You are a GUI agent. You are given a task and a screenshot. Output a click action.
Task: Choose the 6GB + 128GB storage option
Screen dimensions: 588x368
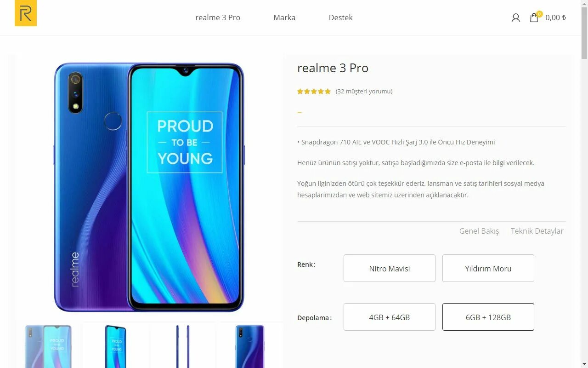pyautogui.click(x=488, y=317)
